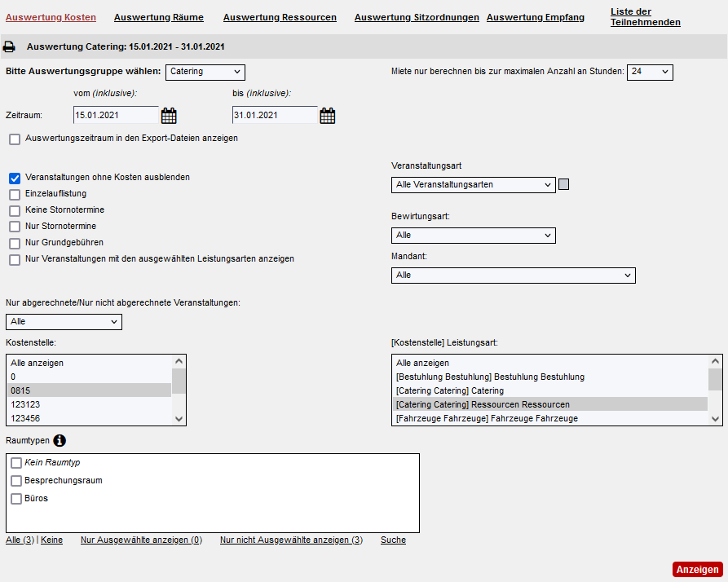
Task: Switch to Auswertung Empfang tab
Action: pyautogui.click(x=536, y=17)
